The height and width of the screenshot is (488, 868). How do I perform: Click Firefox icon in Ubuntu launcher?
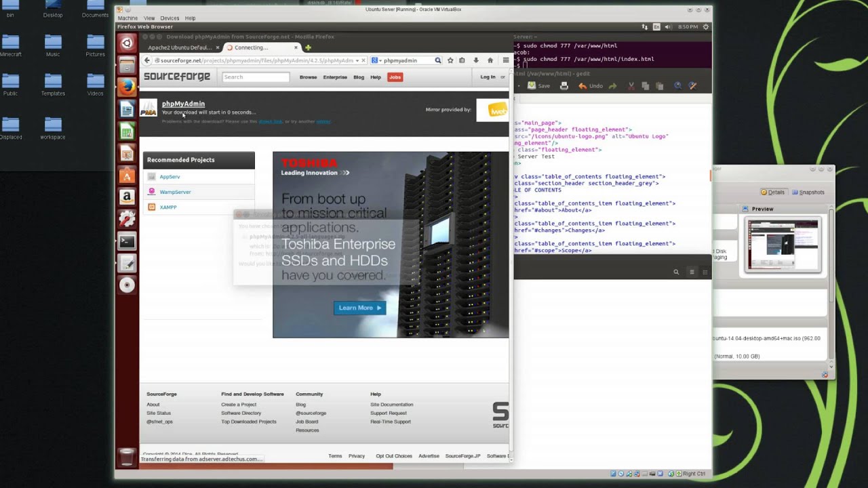127,87
